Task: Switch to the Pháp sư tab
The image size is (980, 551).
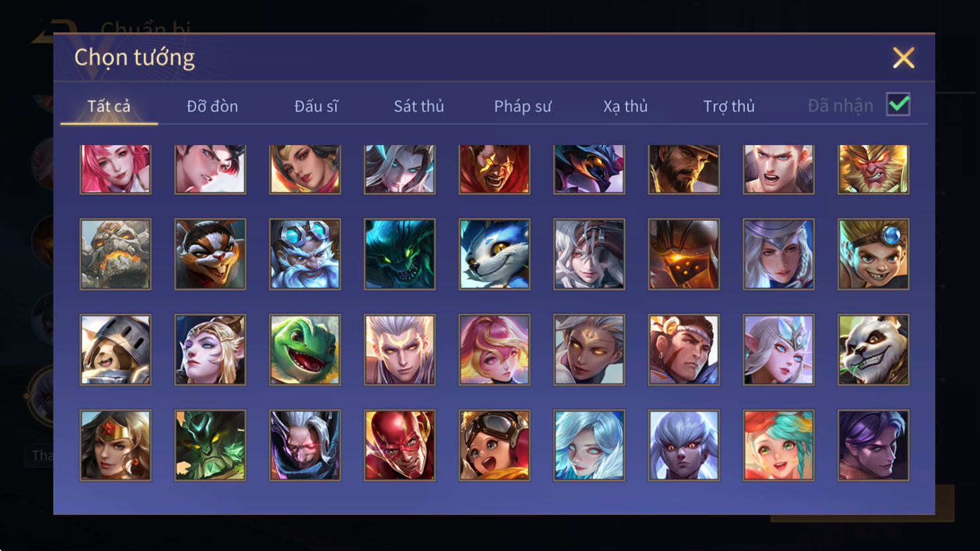Action: click(x=522, y=106)
